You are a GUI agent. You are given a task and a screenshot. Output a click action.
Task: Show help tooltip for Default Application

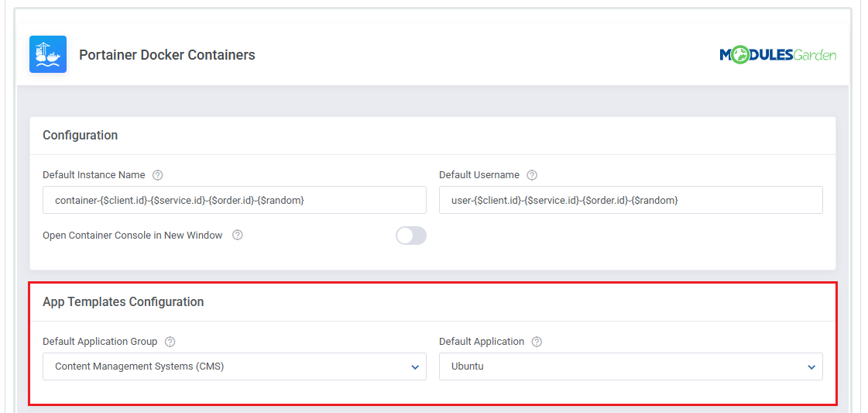pos(537,342)
